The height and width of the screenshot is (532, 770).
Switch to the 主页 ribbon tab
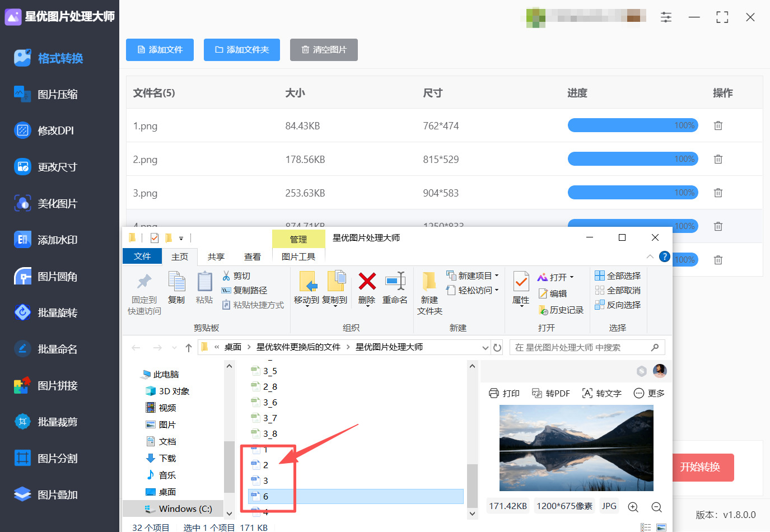[180, 257]
